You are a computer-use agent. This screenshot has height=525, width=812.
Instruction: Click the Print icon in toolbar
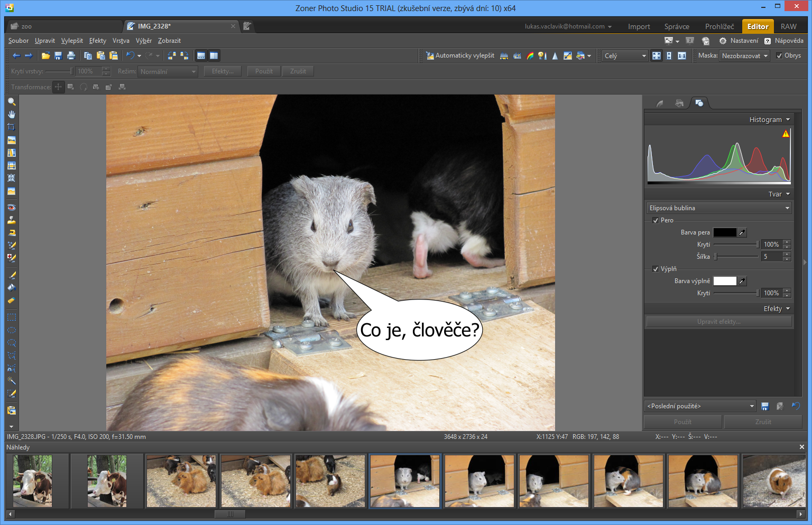[x=71, y=55]
